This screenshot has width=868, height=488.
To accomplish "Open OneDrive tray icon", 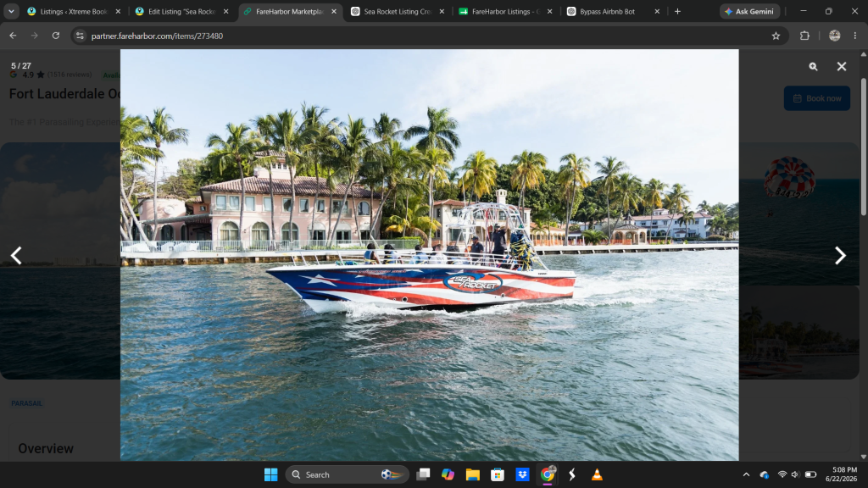I will click(765, 474).
